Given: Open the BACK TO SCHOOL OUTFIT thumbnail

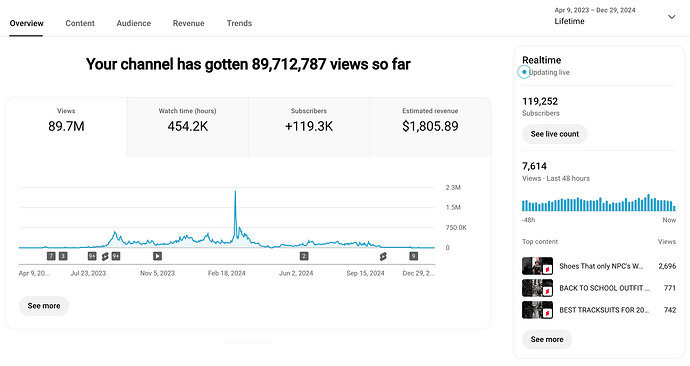Looking at the screenshot, I should [537, 288].
